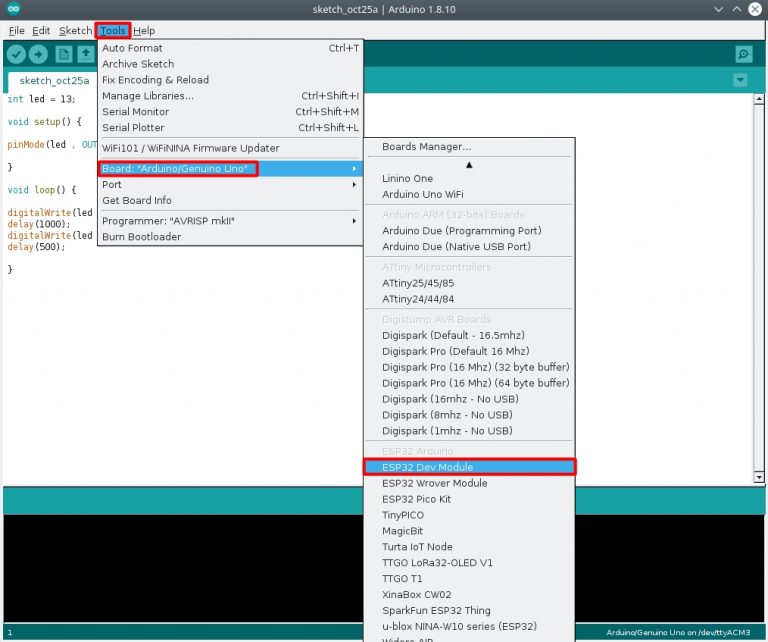This screenshot has height=642, width=768.
Task: Click editor scrollbar up arrow
Action: pos(759,99)
